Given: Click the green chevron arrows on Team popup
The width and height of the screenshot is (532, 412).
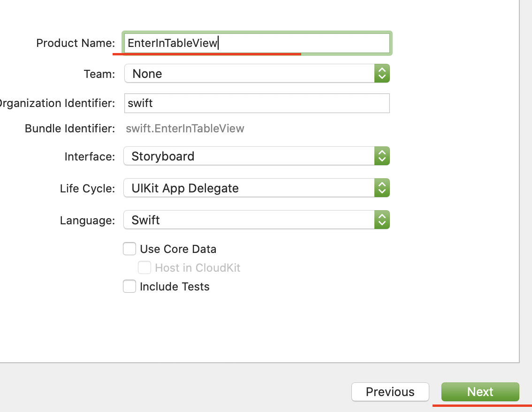Looking at the screenshot, I should tap(382, 74).
